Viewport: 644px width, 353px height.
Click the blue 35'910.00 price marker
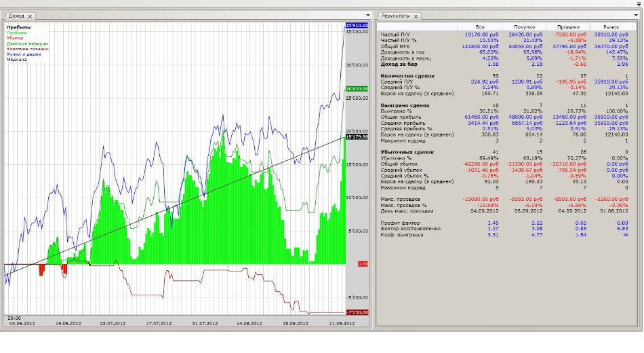click(x=356, y=25)
